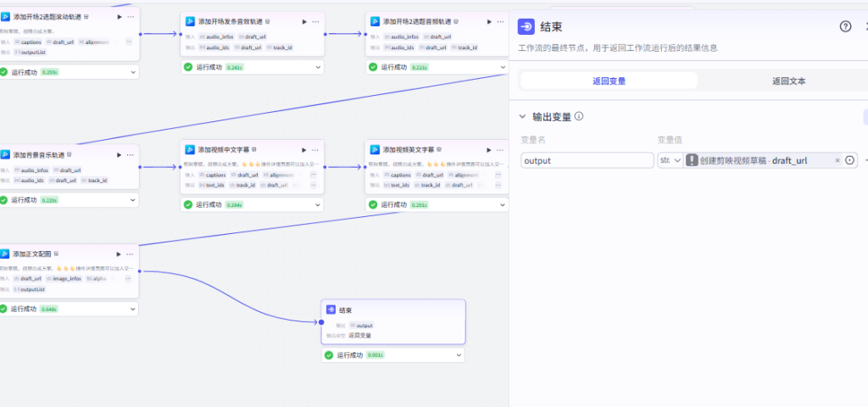The height and width of the screenshot is (407, 868).
Task: Open help for the 结束 panel
Action: [845, 26]
